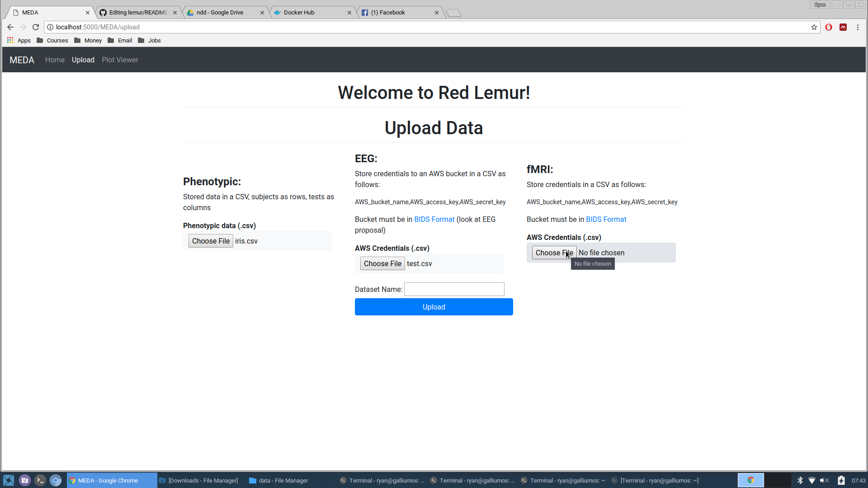This screenshot has height=488, width=868.
Task: Switch to ndd Google Drive tab
Action: pos(220,13)
